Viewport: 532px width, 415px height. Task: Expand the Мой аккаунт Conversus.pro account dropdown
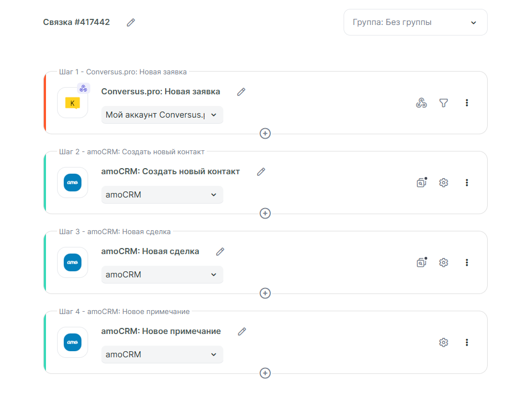(x=162, y=115)
